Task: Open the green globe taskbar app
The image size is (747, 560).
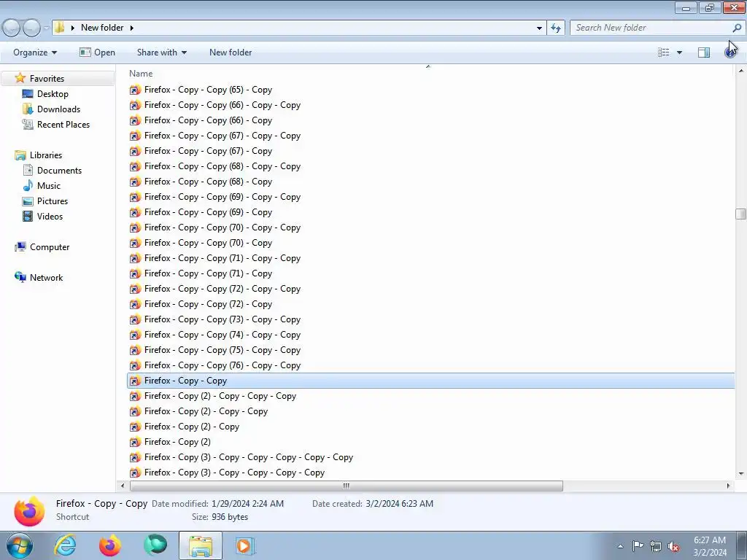Action: click(155, 545)
